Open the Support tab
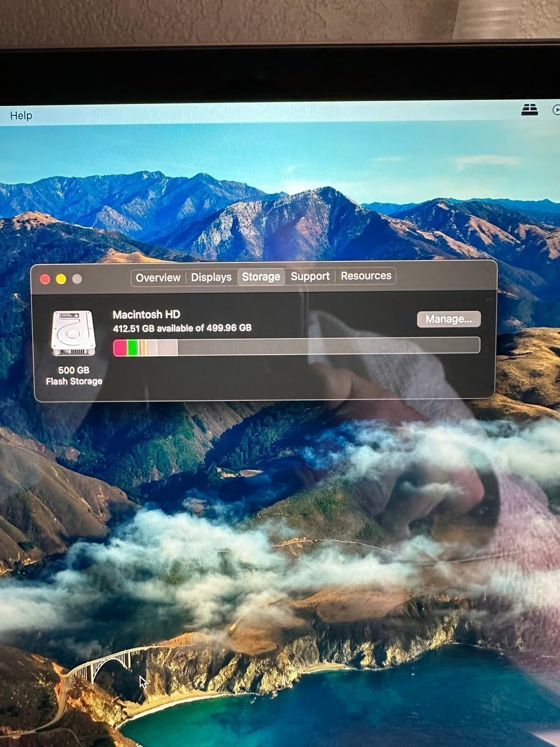560x747 pixels. [310, 276]
